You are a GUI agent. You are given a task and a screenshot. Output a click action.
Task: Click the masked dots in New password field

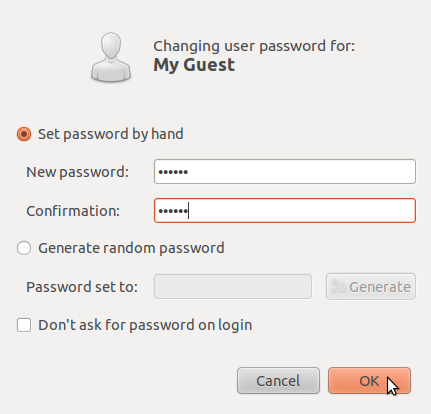tap(173, 172)
